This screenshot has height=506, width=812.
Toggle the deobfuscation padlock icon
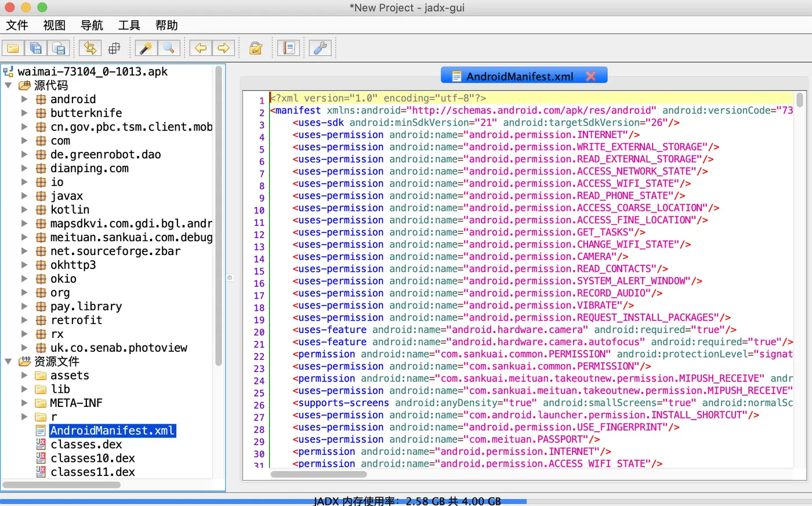[x=256, y=48]
